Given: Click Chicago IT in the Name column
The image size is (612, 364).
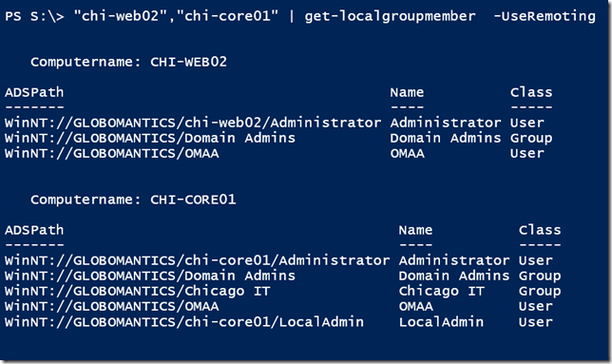Looking at the screenshot, I should [441, 291].
